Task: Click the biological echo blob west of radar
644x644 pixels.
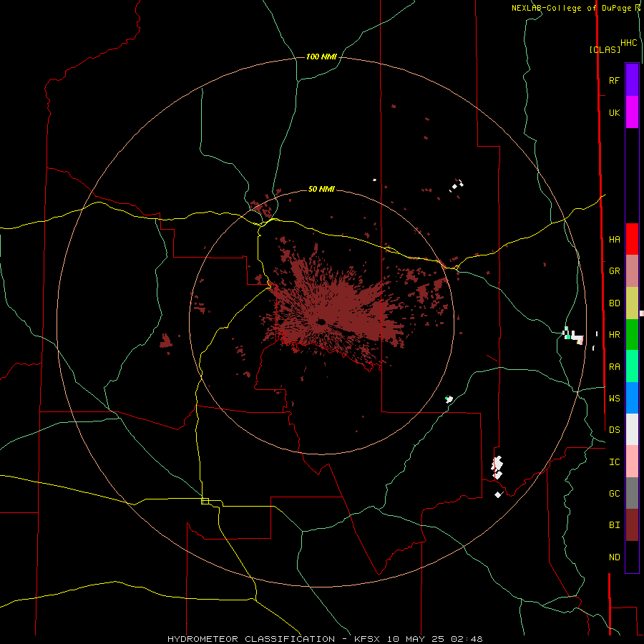Action: pos(165,341)
